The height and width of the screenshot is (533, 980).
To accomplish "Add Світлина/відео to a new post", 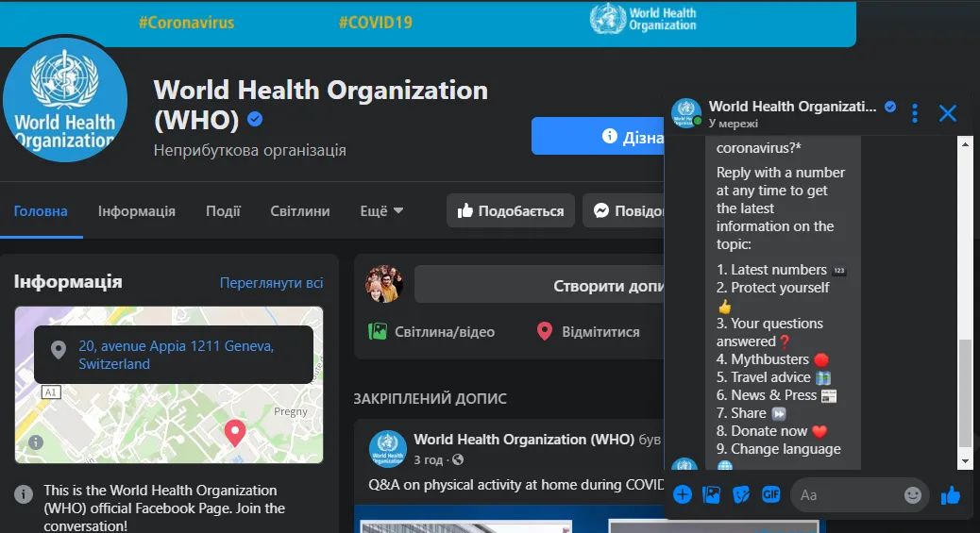I will click(x=431, y=332).
